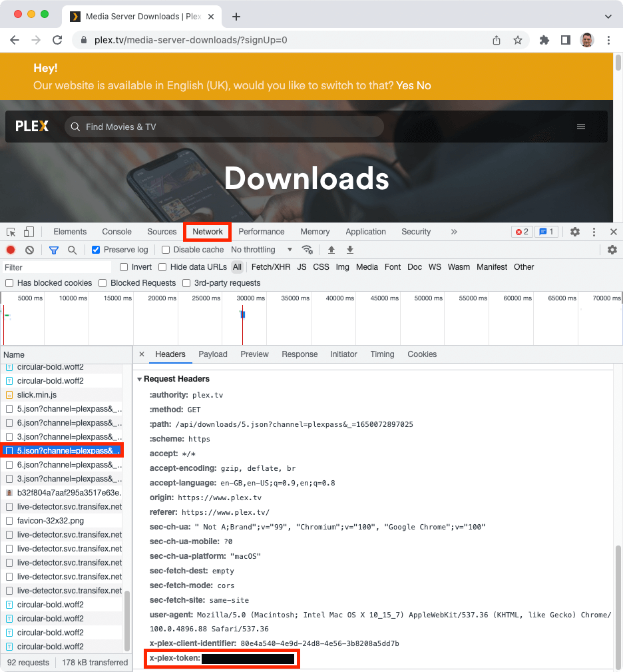Open DevTools settings gear

tap(574, 231)
